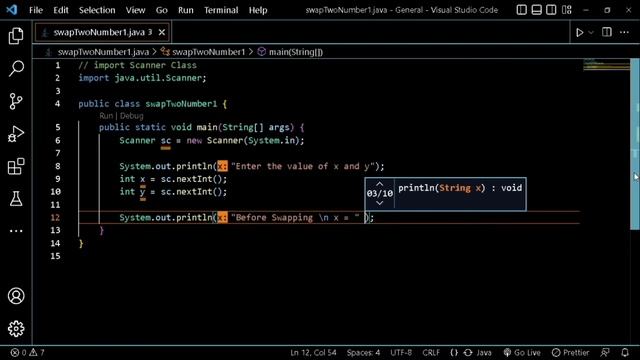Viewport: 640px width, 360px height.
Task: Click Prettier status bar item
Action: point(571,353)
